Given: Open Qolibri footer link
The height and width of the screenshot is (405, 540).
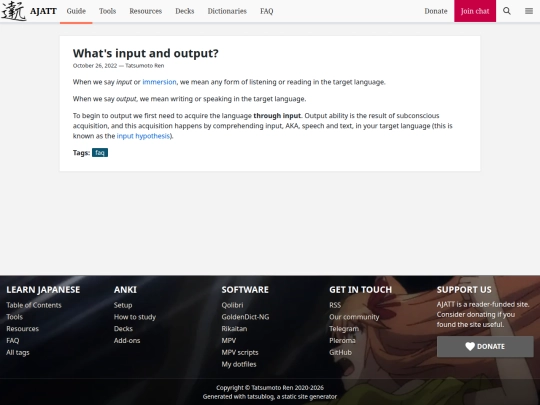Looking at the screenshot, I should (232, 305).
